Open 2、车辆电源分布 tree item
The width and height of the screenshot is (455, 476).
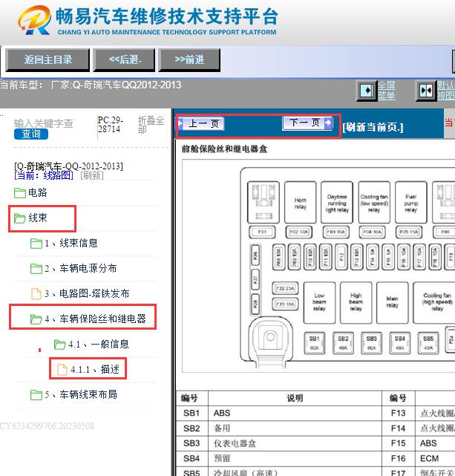81,268
